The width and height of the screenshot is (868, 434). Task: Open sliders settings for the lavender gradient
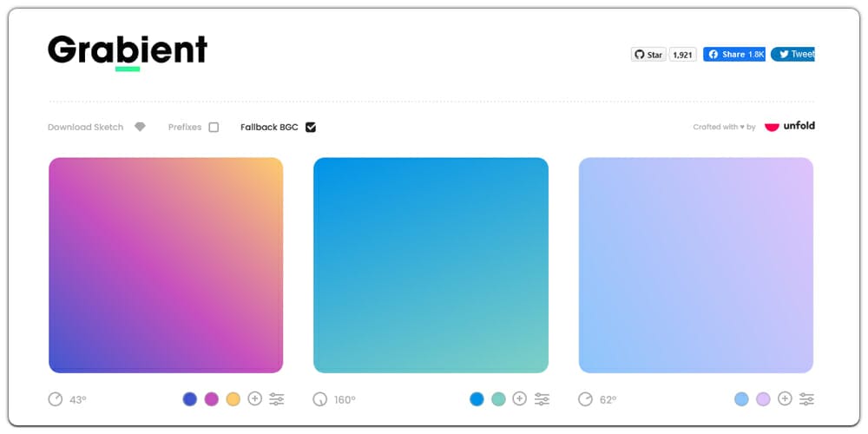[806, 399]
